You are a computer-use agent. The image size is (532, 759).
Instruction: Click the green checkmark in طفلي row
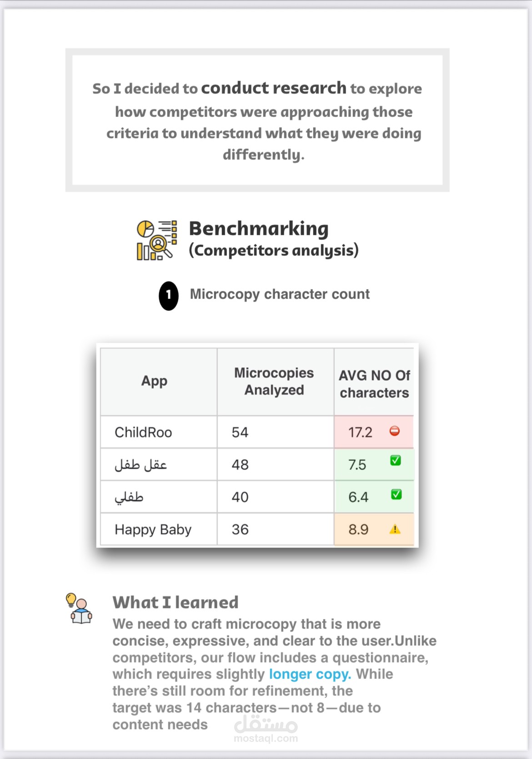tap(396, 494)
